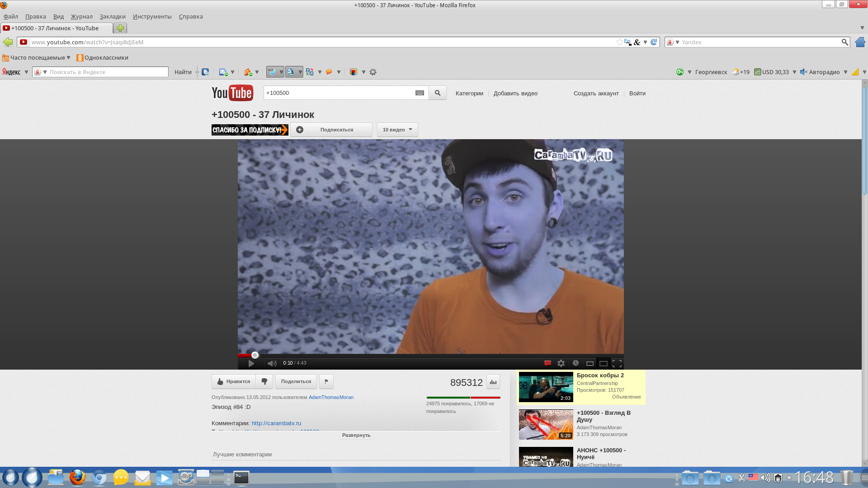Click YouTube search magnifier button
The image size is (868, 488).
[437, 93]
